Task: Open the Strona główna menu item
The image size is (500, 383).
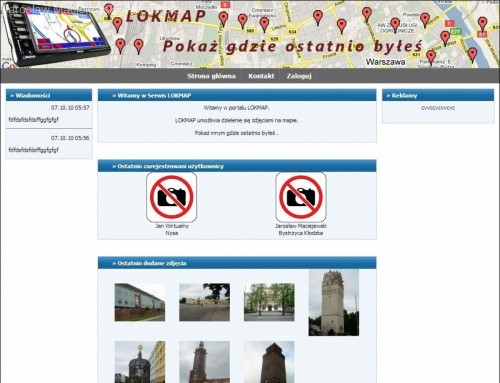Action: 211,76
